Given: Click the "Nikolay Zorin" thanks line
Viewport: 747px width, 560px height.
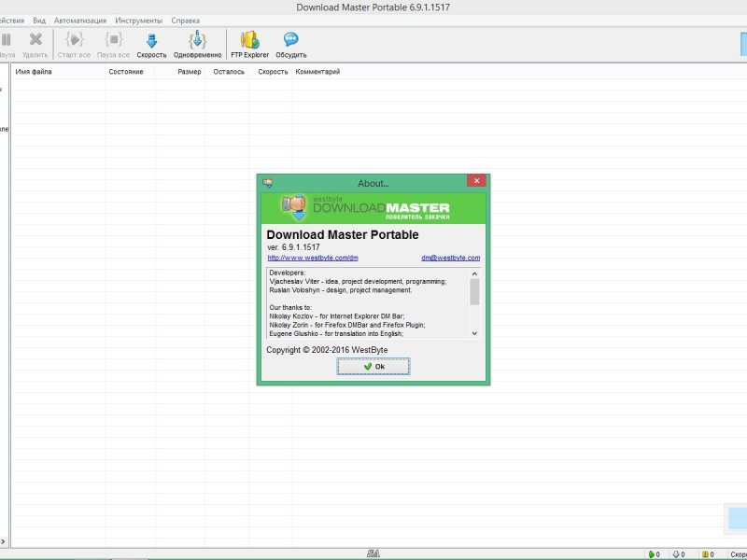Looking at the screenshot, I should tap(347, 325).
